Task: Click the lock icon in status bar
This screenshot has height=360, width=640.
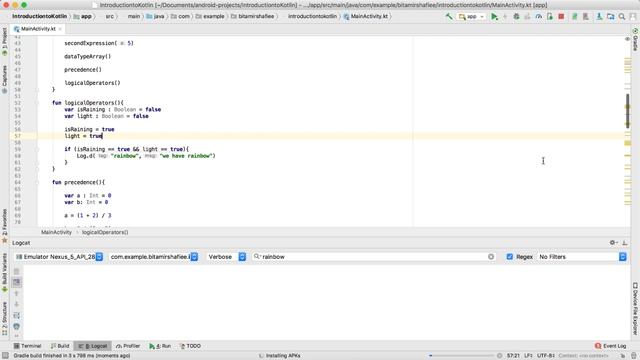Action: tap(623, 356)
